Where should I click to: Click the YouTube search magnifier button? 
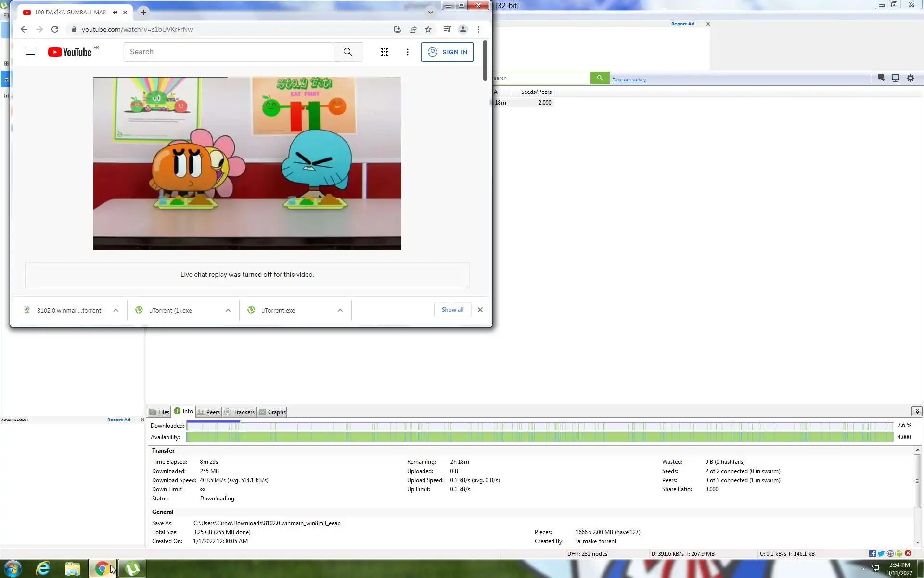click(x=347, y=52)
